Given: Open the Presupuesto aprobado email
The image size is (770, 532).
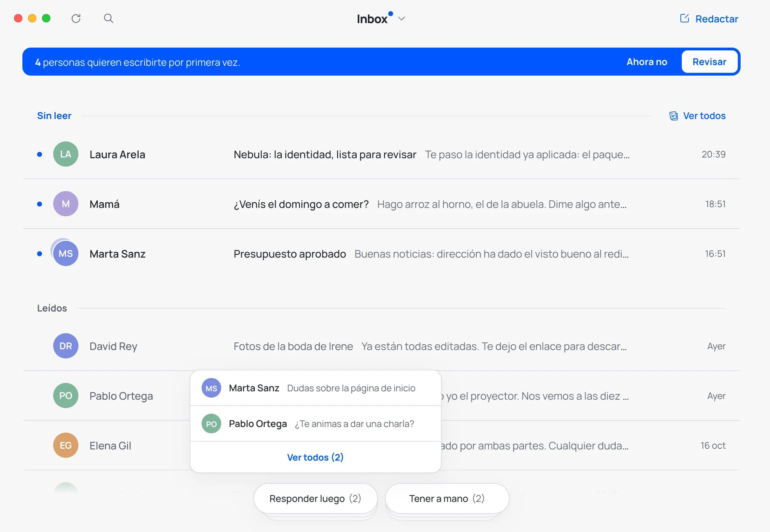Looking at the screenshot, I should click(x=381, y=254).
